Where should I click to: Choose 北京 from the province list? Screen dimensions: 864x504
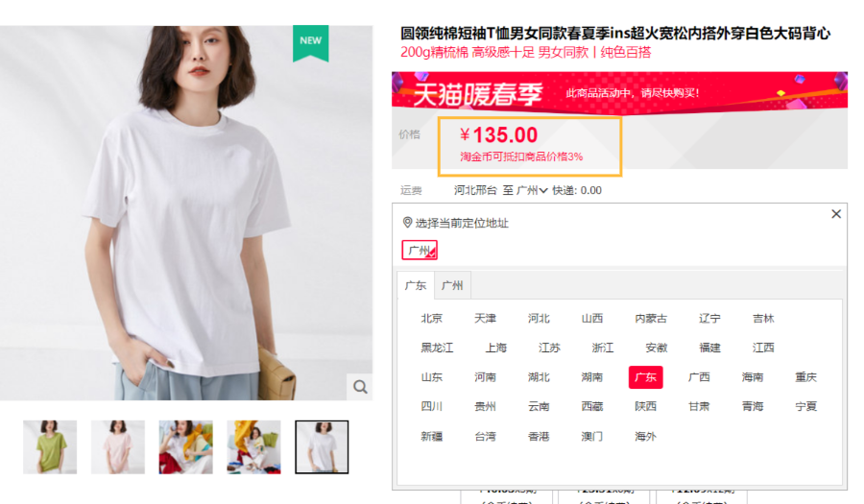[x=431, y=319]
